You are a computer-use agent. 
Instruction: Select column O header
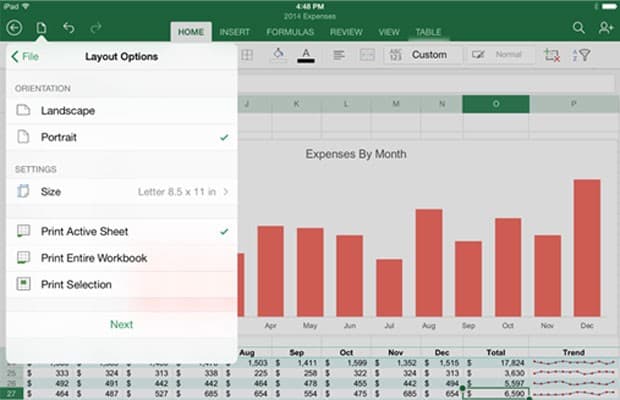(x=496, y=104)
